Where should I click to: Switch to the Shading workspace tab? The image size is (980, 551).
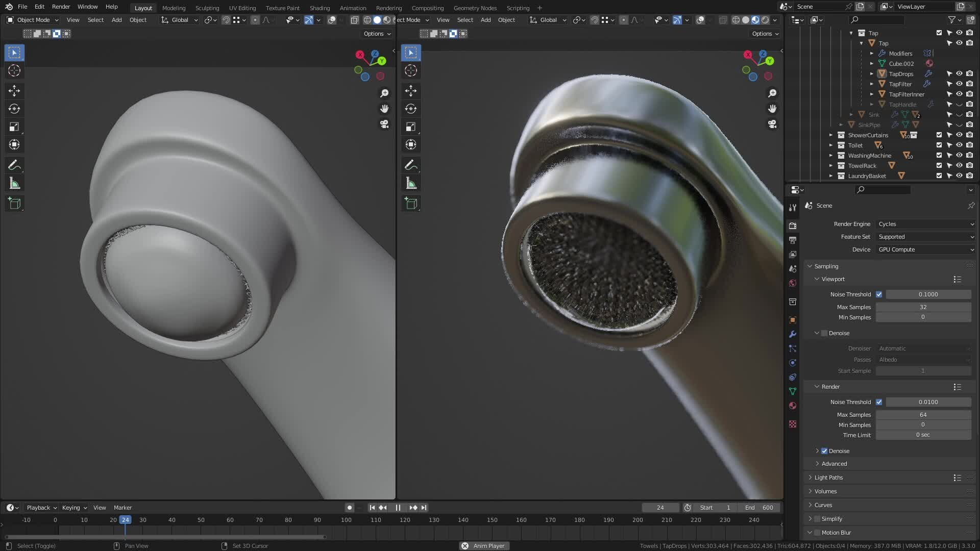tap(320, 8)
